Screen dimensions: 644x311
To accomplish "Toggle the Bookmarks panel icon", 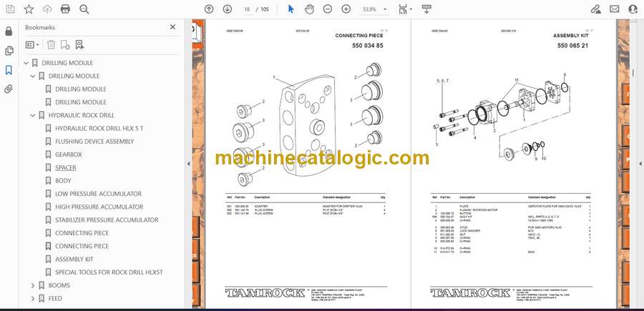I will (9, 70).
